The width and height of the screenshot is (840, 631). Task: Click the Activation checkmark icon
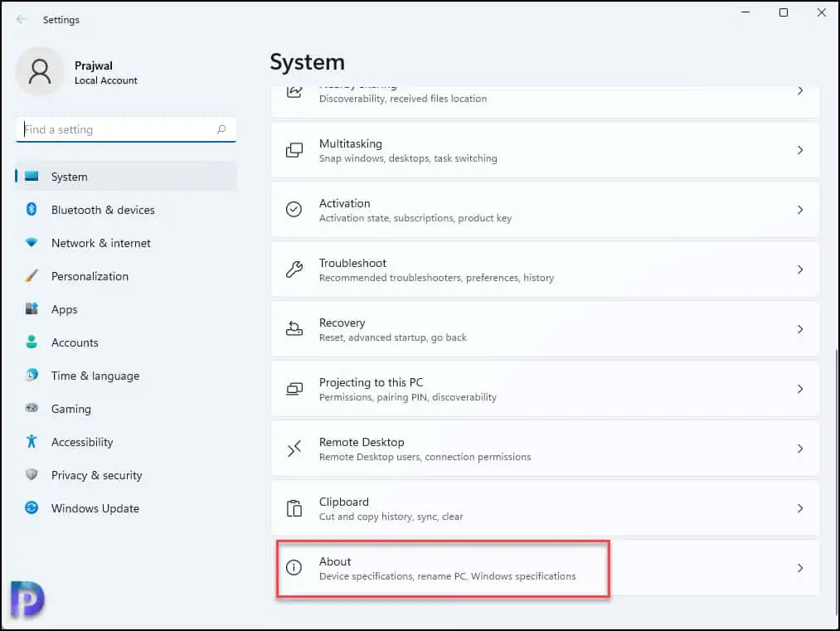[x=294, y=210]
